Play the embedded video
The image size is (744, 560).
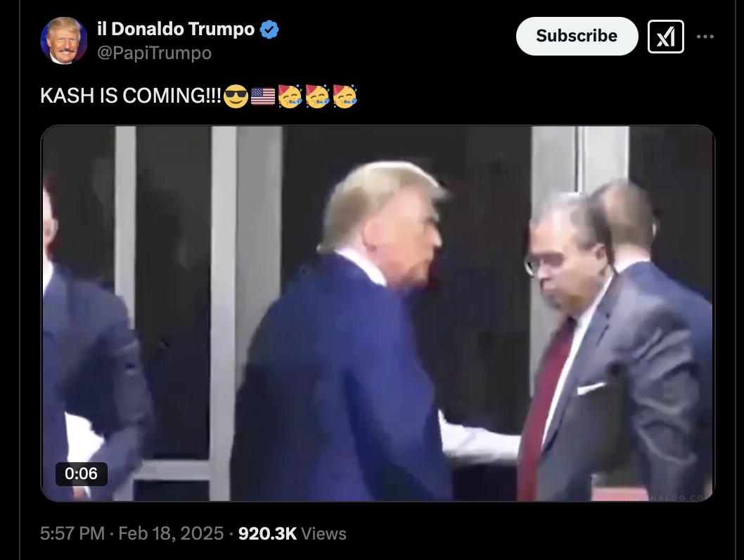(x=378, y=313)
